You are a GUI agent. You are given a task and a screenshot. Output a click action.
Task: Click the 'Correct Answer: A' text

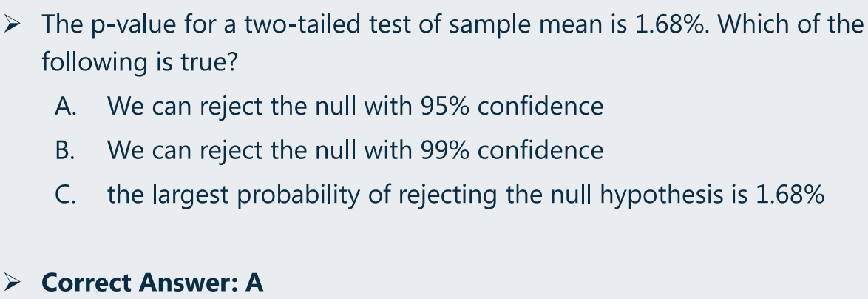click(152, 283)
